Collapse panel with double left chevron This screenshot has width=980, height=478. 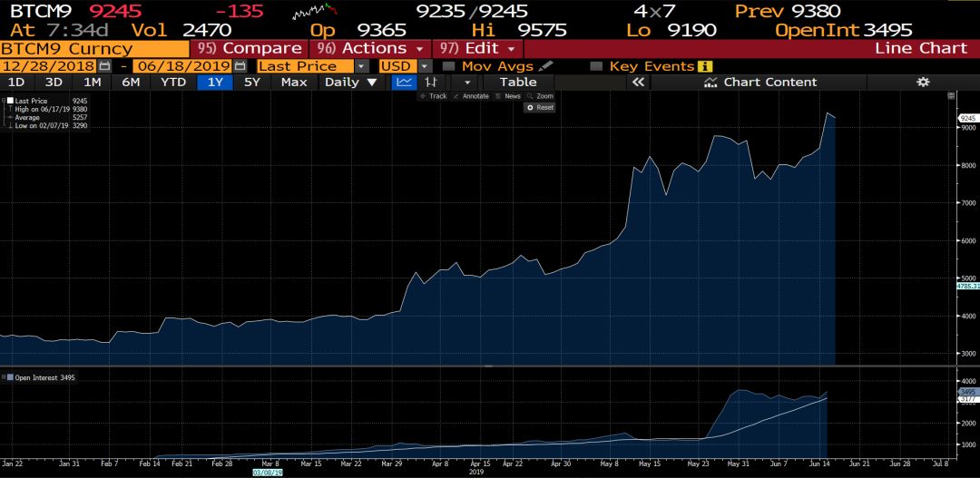pos(638,82)
